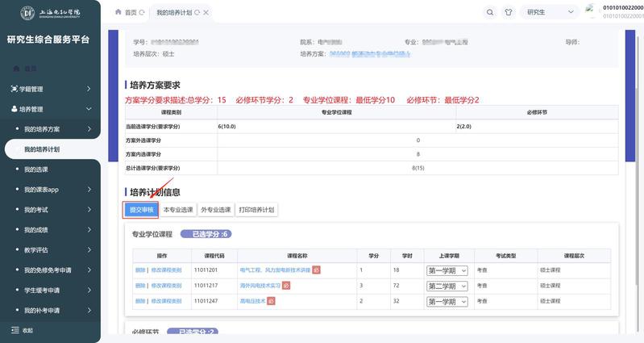Open the 海外风电技术实习 course link

click(260, 285)
